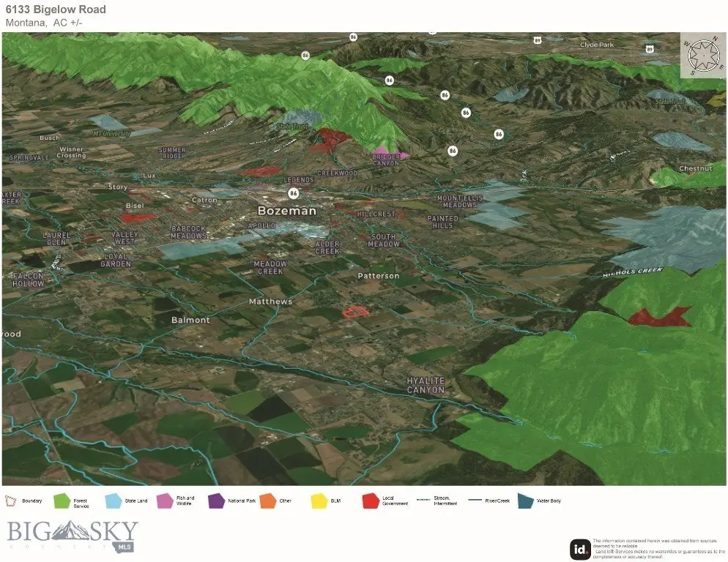Click the pink Fish and Wildlife legend icon

165,501
